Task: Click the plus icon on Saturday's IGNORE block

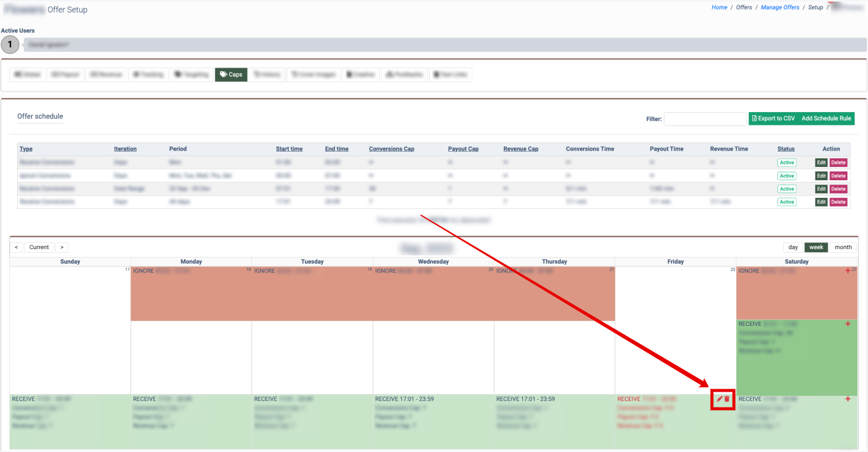Action: click(848, 271)
